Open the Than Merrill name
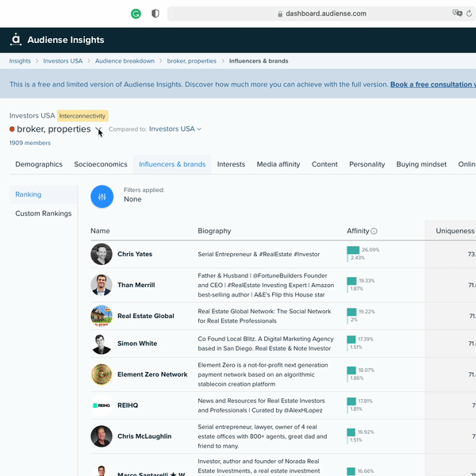Screen dimensions: 476x476 (x=136, y=285)
